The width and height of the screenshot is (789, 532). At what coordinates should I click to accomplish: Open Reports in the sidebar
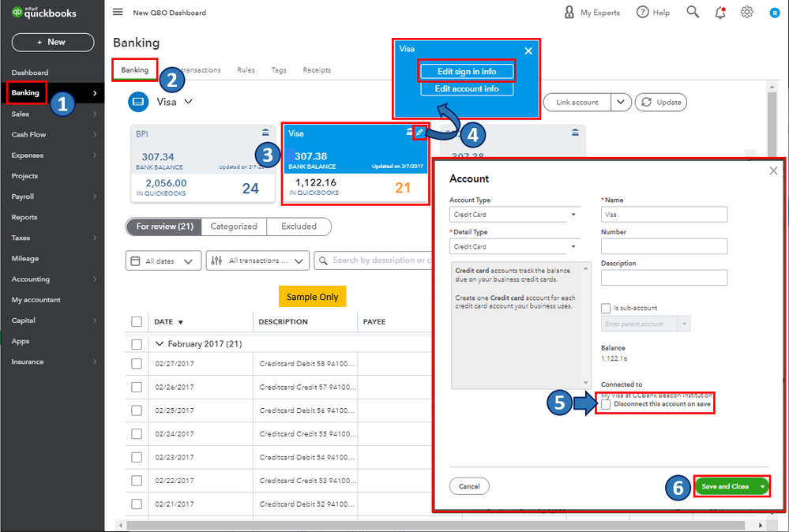click(24, 217)
